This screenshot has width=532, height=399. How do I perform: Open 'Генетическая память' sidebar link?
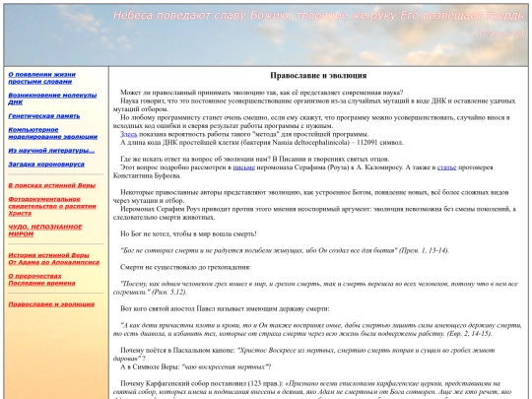coord(44,116)
